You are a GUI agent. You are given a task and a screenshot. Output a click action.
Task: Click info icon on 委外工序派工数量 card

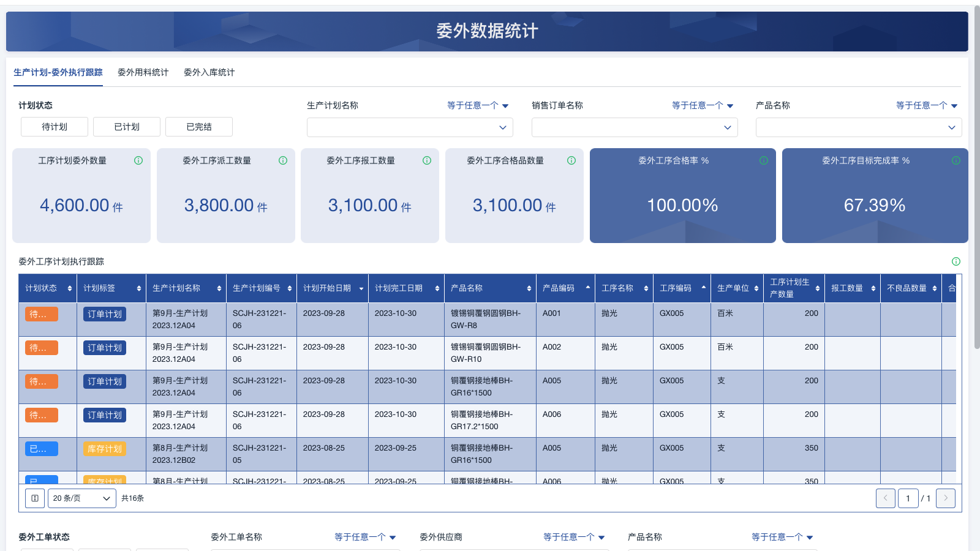283,160
